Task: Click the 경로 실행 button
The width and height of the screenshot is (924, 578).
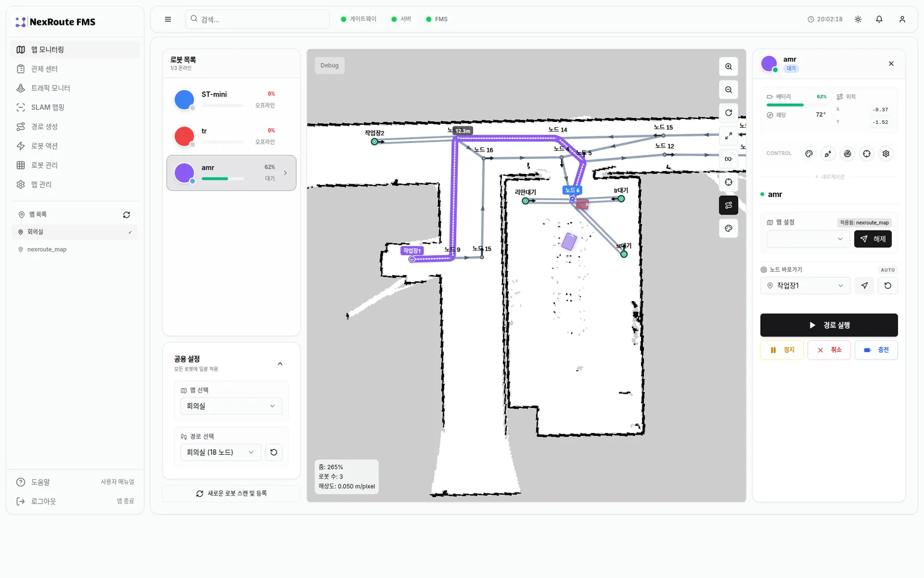Action: click(x=829, y=325)
